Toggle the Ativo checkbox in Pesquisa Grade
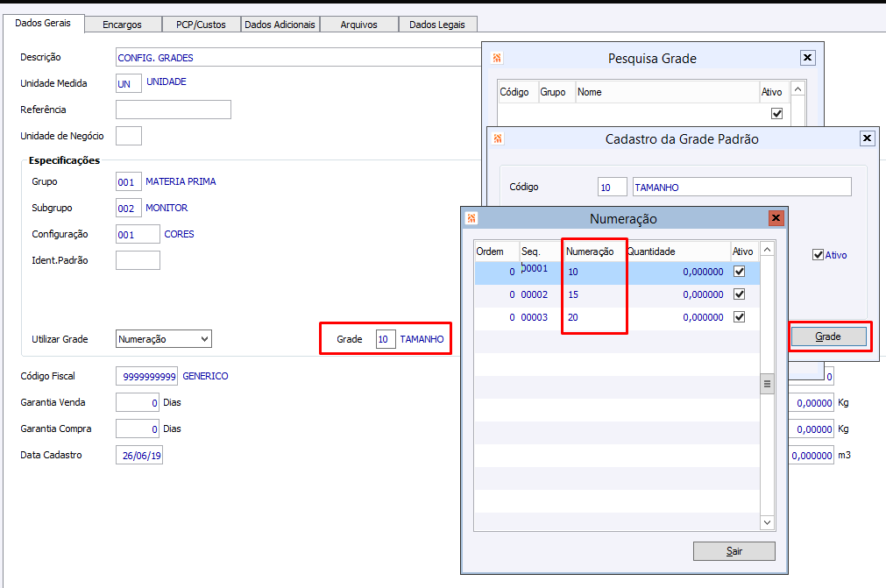886x588 pixels. (777, 114)
